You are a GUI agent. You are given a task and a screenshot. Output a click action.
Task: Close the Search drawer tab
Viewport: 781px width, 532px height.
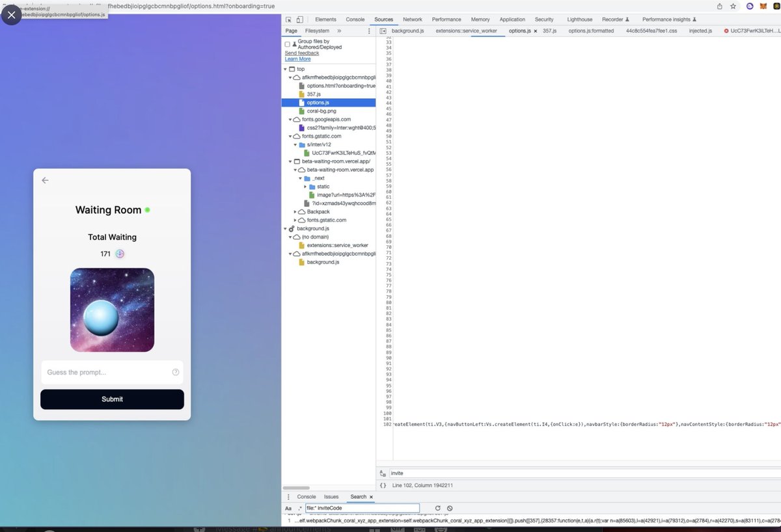371,497
